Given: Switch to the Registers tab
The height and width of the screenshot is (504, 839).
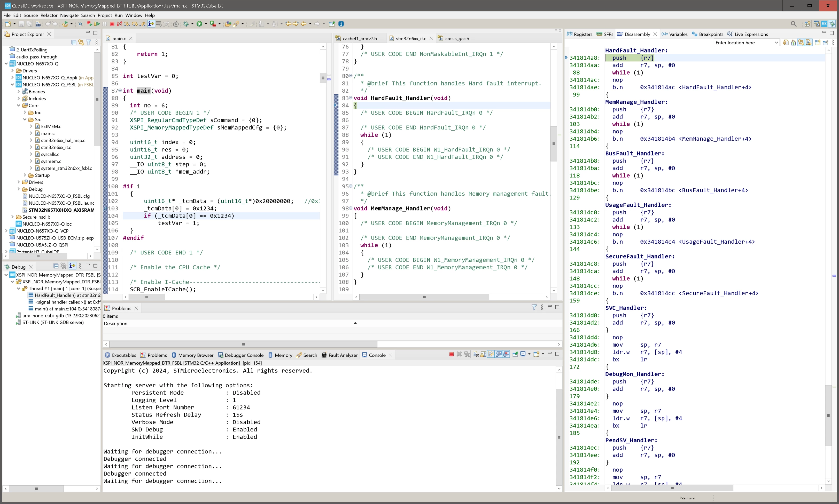Looking at the screenshot, I should 579,34.
